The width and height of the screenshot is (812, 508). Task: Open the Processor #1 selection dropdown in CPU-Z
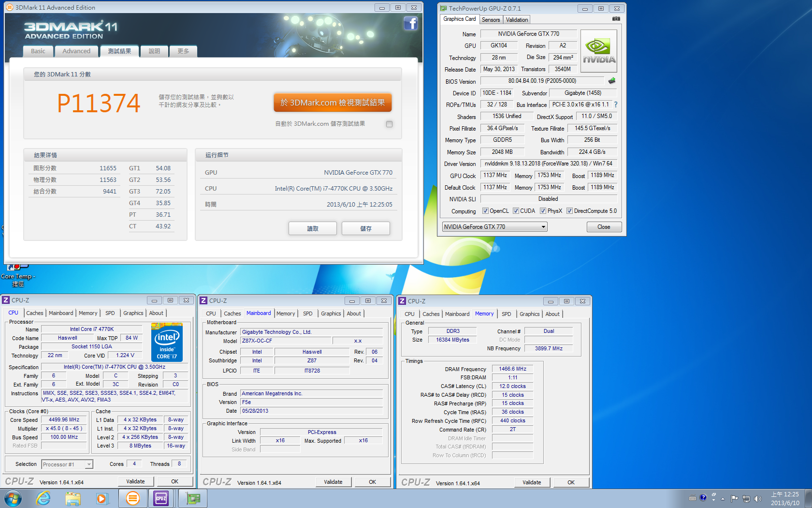click(x=67, y=464)
